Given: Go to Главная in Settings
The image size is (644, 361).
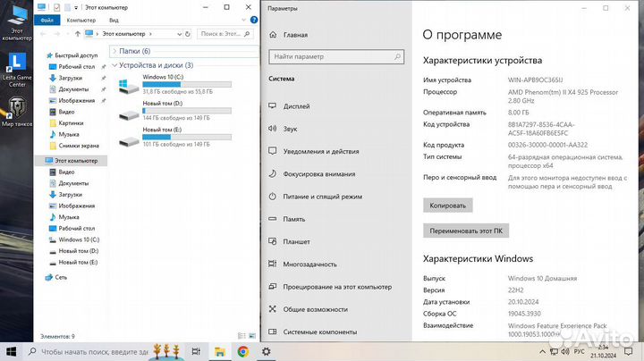Looking at the screenshot, I should [x=288, y=35].
